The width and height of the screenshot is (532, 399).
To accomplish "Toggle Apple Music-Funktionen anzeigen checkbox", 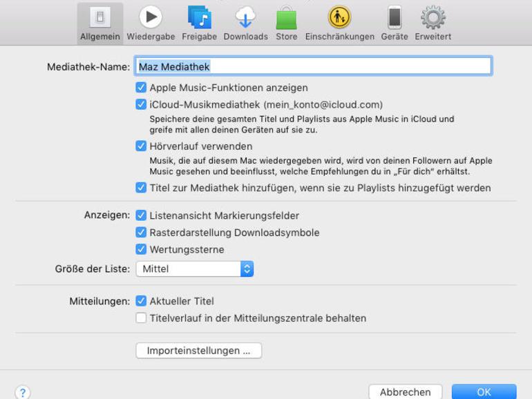I will point(141,88).
